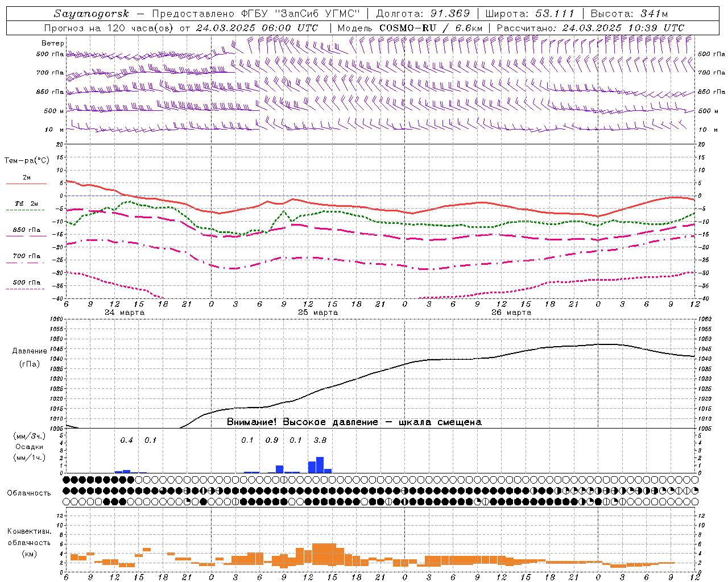Click the "(мм/3ч.)" precipitation unit label
Screen dimensions: 728x582
[x=30, y=436]
